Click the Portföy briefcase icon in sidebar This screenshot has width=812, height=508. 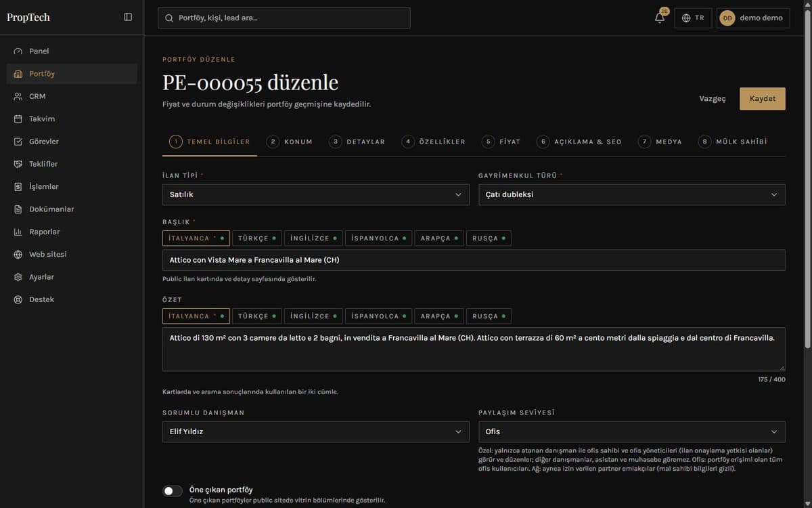coord(18,74)
